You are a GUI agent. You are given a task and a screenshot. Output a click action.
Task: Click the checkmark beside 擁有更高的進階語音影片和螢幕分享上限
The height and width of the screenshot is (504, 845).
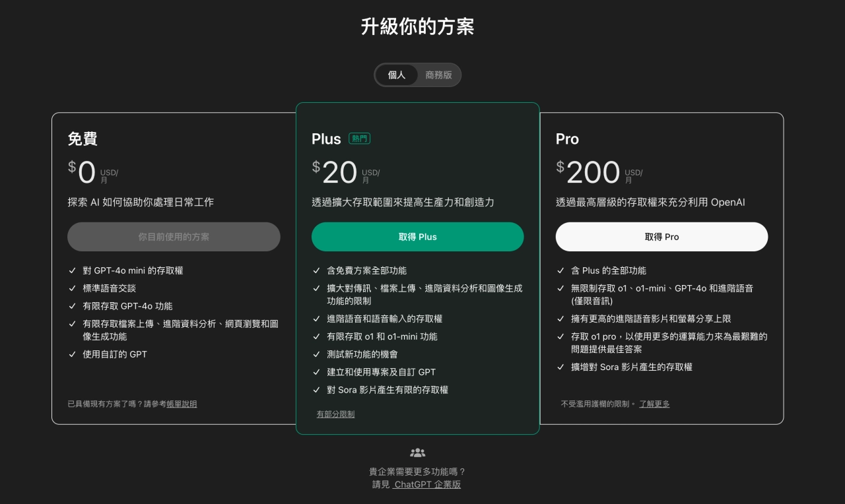click(560, 319)
